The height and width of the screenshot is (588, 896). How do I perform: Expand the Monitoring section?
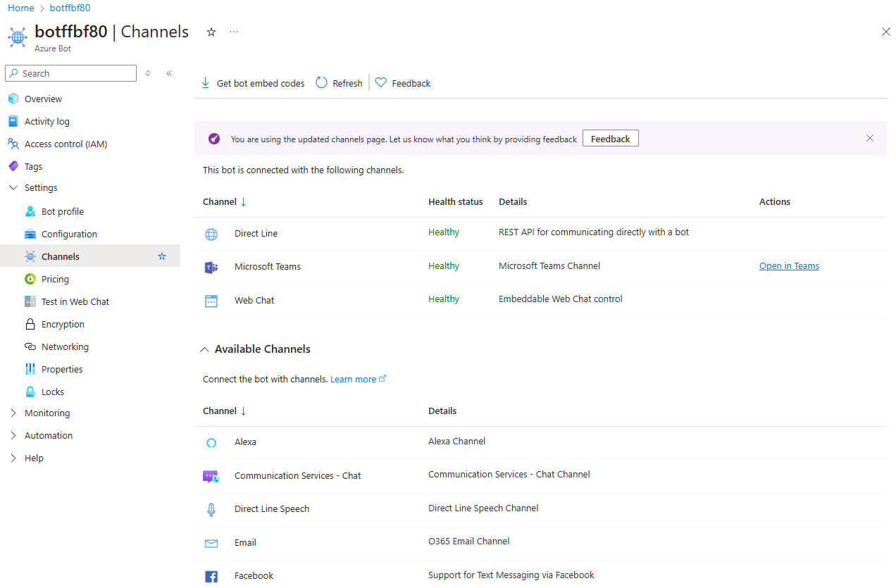coord(13,413)
